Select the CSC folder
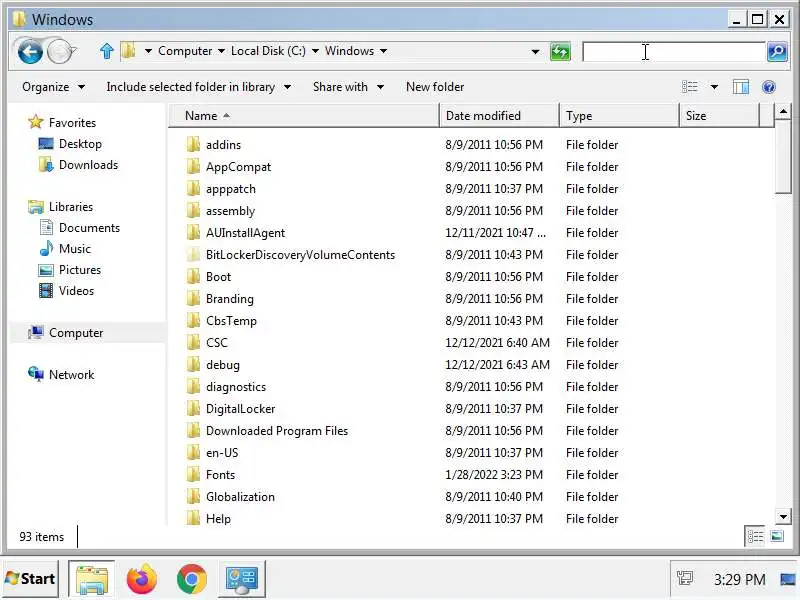This screenshot has height=600, width=800. 217,342
